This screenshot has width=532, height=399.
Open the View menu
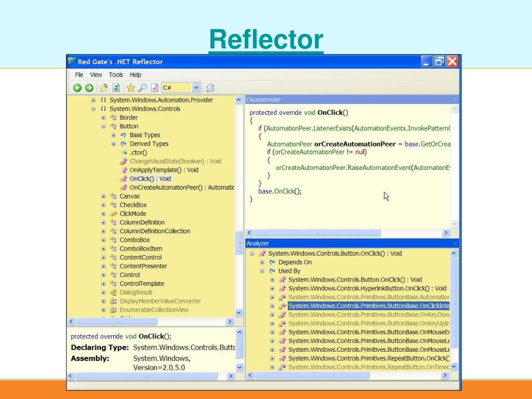pyautogui.click(x=96, y=75)
